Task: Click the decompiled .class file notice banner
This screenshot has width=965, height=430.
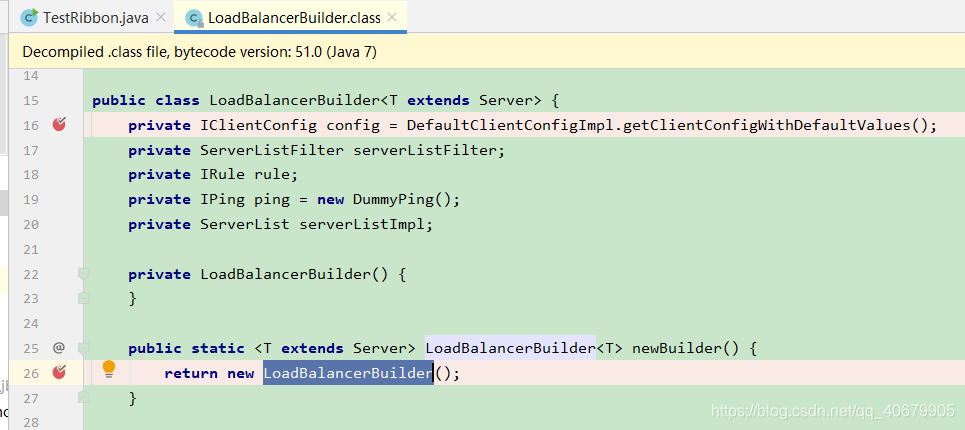Action: pos(487,52)
